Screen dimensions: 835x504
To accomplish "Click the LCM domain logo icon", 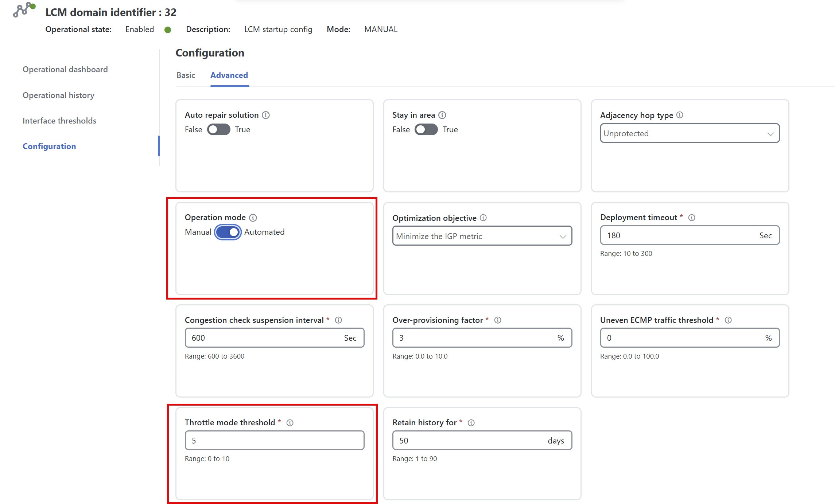I will pyautogui.click(x=23, y=11).
